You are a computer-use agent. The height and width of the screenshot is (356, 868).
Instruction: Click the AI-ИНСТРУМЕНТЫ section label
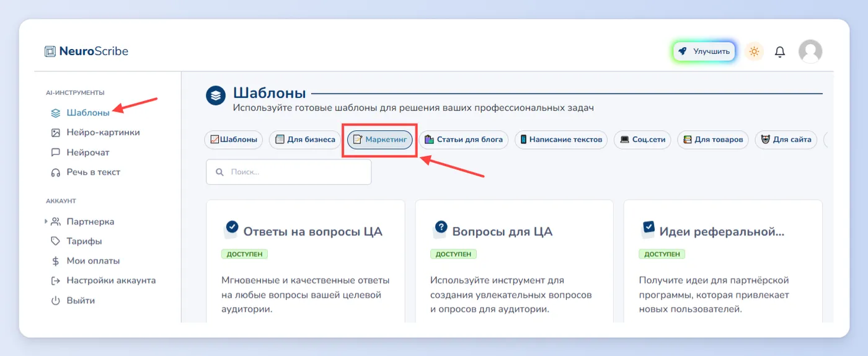click(x=75, y=92)
